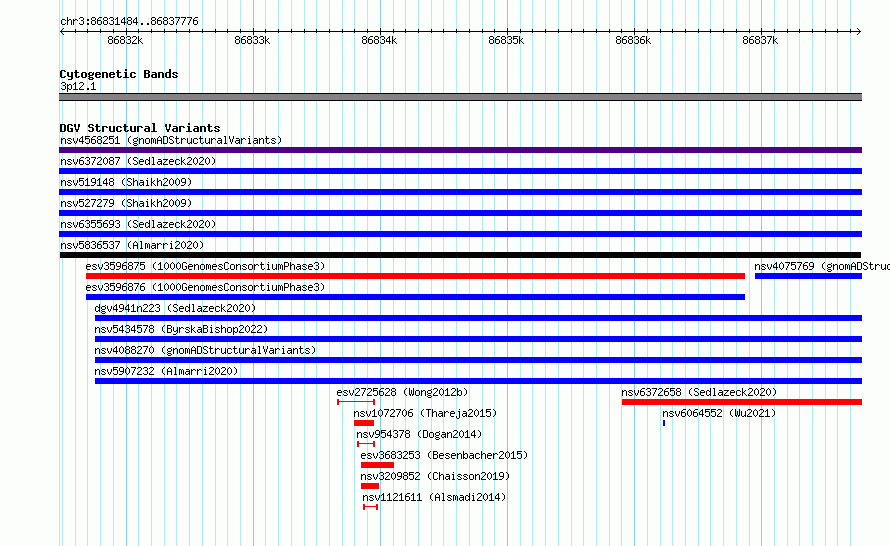This screenshot has height=546, width=890.
Task: Click the gray 3p12.1 cytogenetic band bar
Action: coord(460,97)
